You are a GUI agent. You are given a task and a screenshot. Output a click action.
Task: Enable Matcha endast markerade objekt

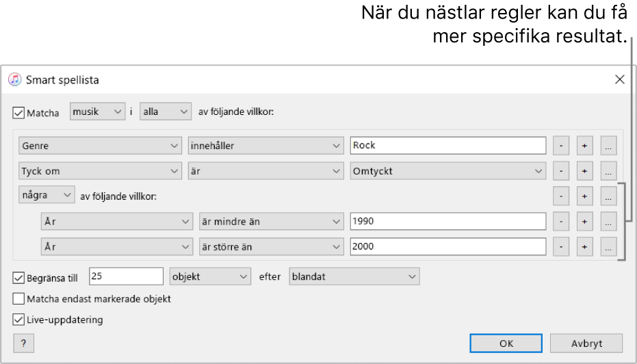18,298
